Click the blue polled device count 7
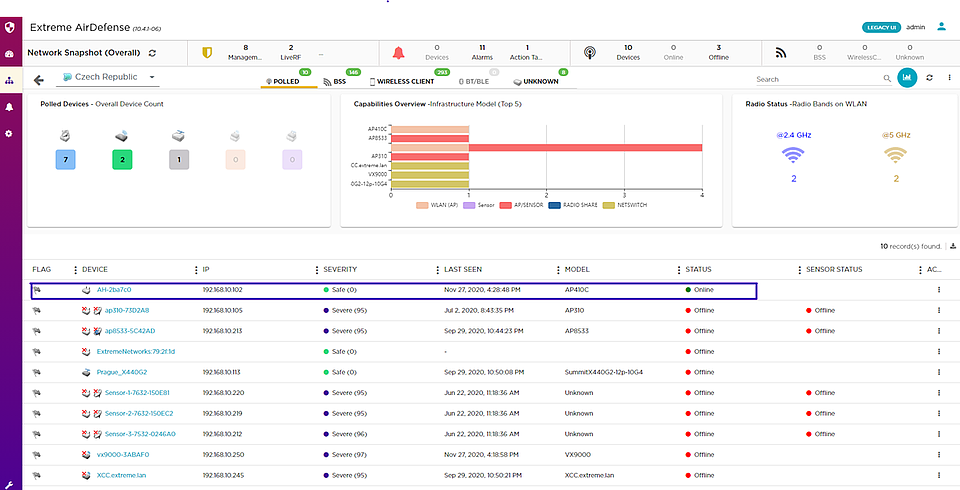The width and height of the screenshot is (960, 490). (66, 160)
